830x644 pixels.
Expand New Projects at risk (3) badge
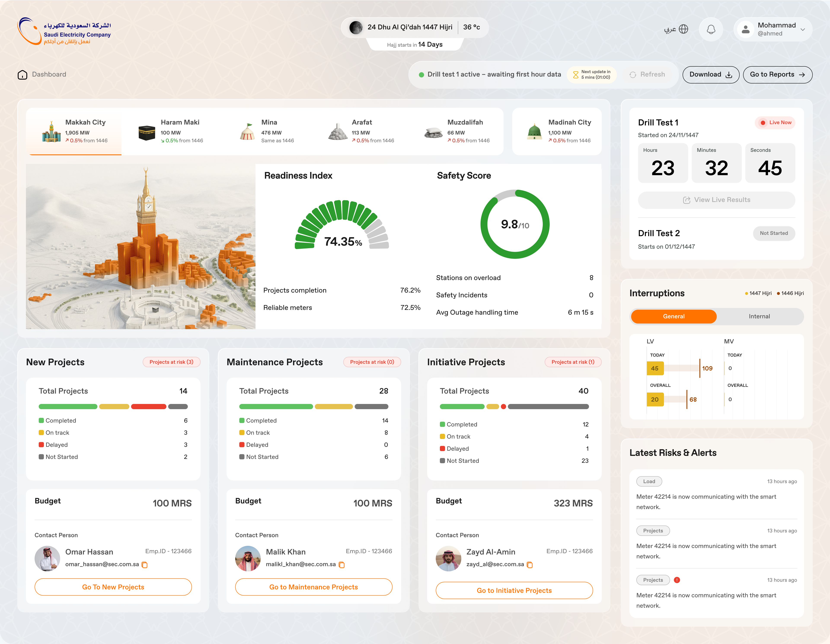pyautogui.click(x=171, y=362)
